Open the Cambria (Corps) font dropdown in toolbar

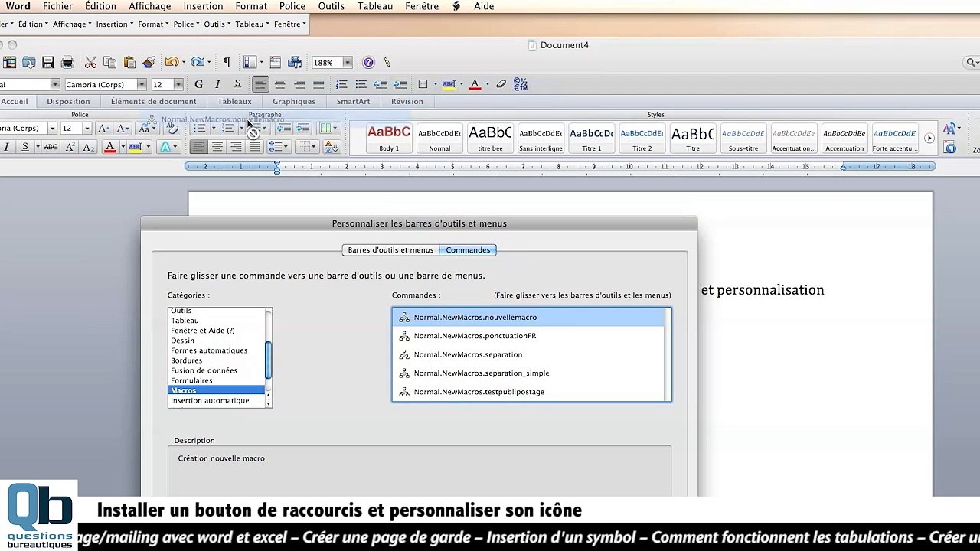[x=142, y=84]
